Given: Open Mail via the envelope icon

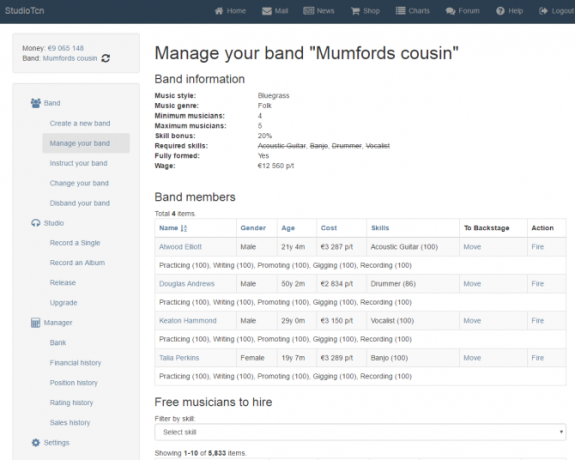Looking at the screenshot, I should [x=267, y=11].
